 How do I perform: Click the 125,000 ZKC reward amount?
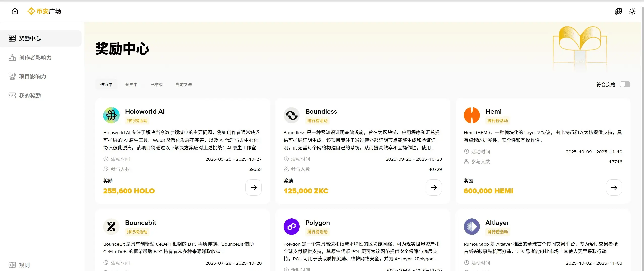(x=306, y=191)
